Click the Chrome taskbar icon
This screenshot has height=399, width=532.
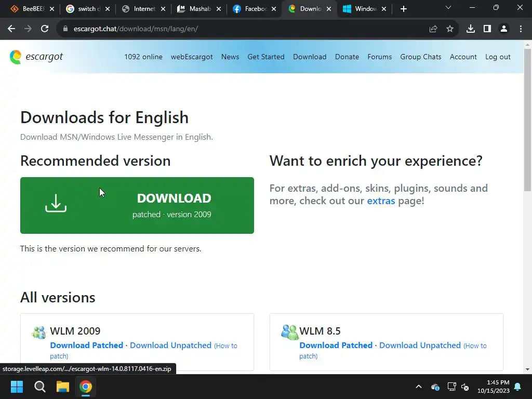[86, 387]
